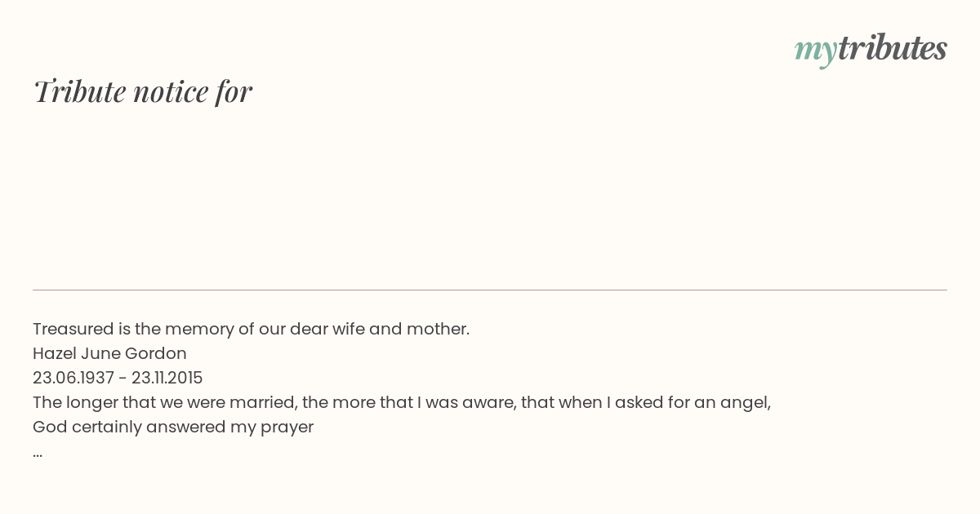
Task: Click the word "angel" in the verse
Action: point(745,404)
